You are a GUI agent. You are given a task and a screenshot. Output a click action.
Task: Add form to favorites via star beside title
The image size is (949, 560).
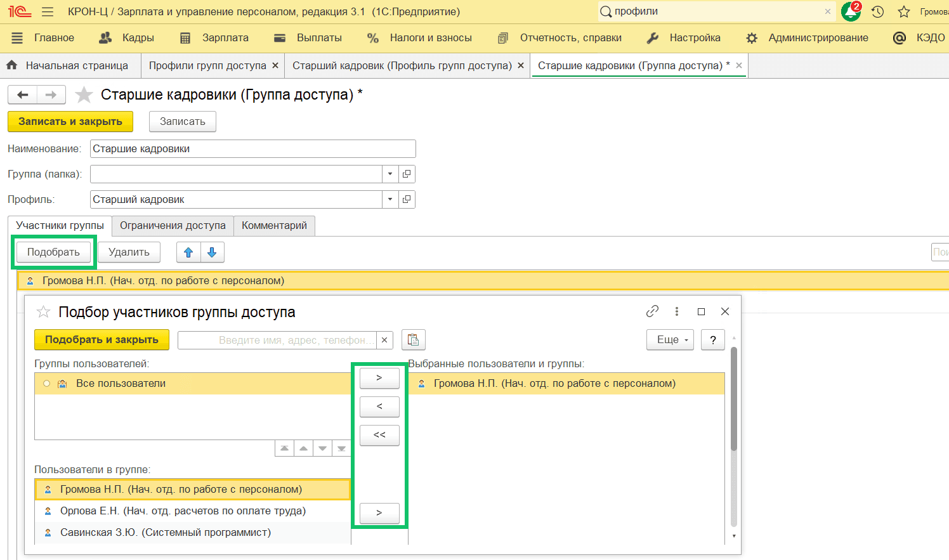click(84, 95)
